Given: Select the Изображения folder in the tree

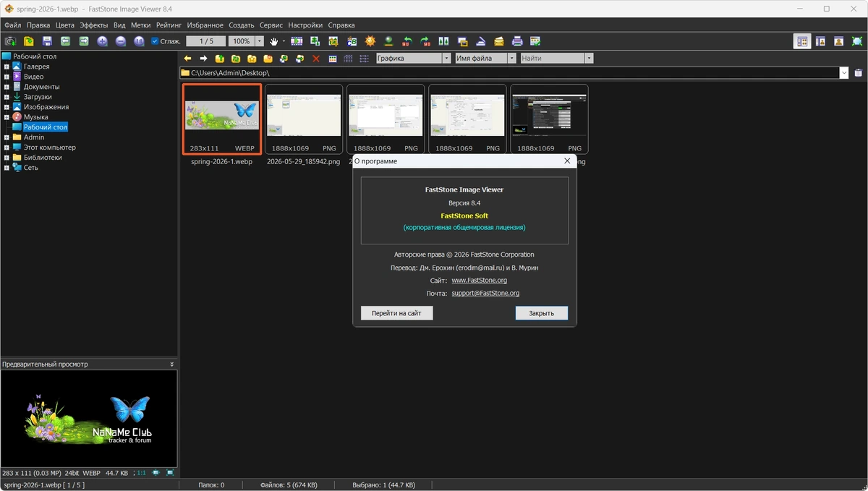Looking at the screenshot, I should click(x=46, y=107).
